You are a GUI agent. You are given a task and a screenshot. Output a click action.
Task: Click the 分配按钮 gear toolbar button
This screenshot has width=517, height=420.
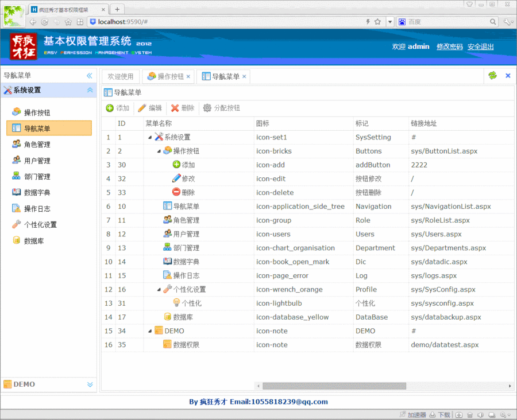pyautogui.click(x=222, y=108)
